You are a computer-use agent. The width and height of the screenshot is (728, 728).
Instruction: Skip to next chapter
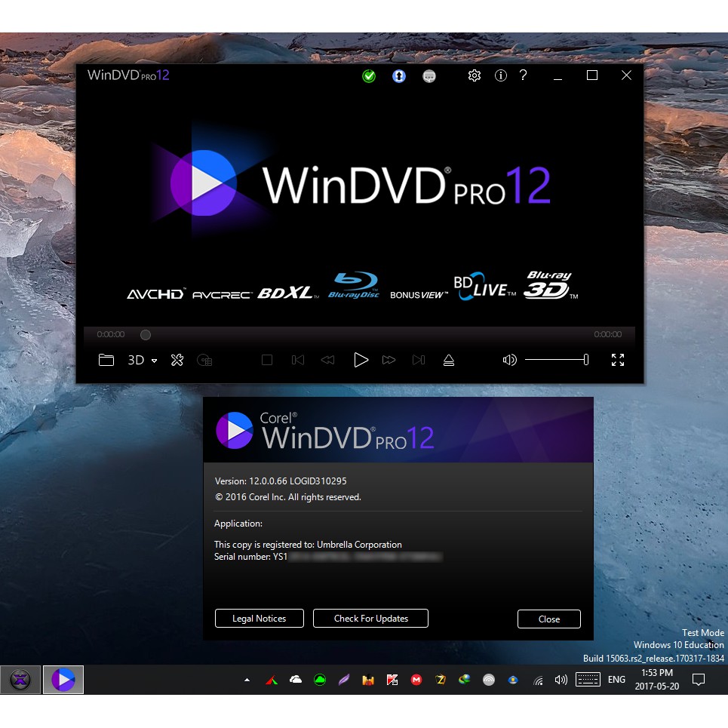[419, 360]
